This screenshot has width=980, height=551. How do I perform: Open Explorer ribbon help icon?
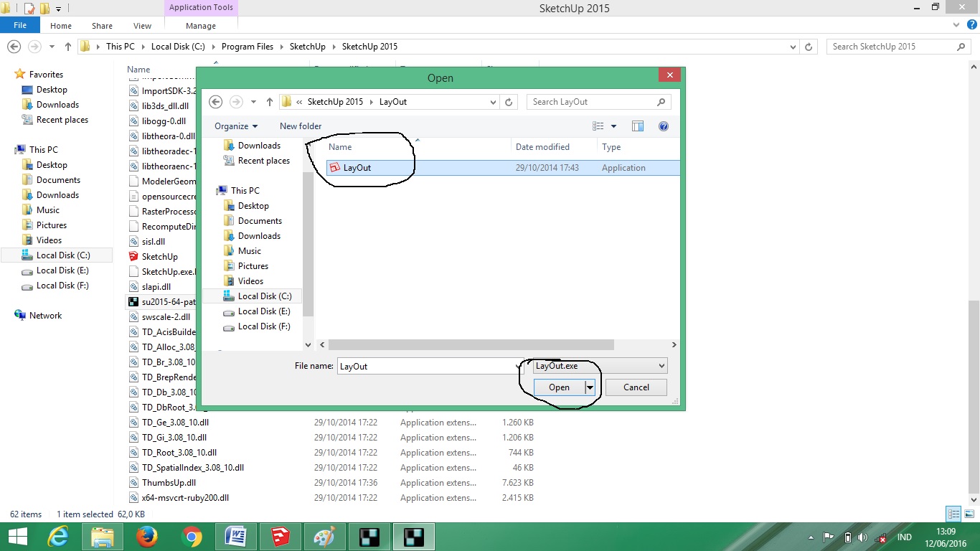[971, 25]
